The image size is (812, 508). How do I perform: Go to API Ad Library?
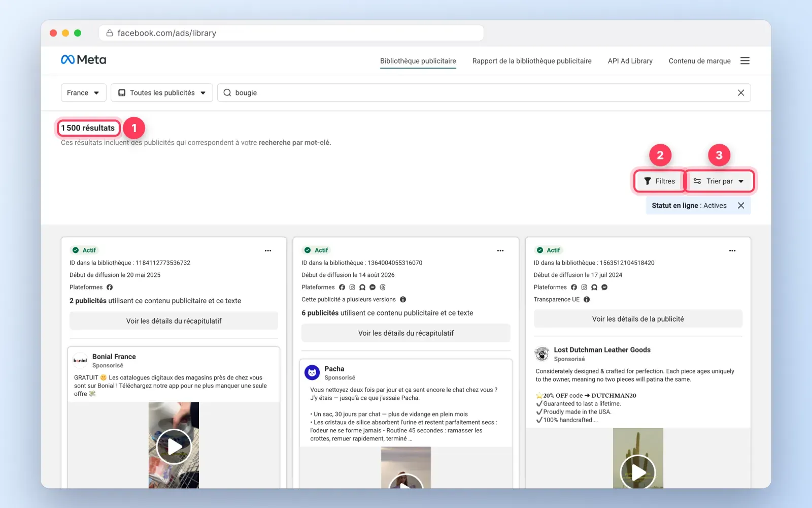pos(630,61)
